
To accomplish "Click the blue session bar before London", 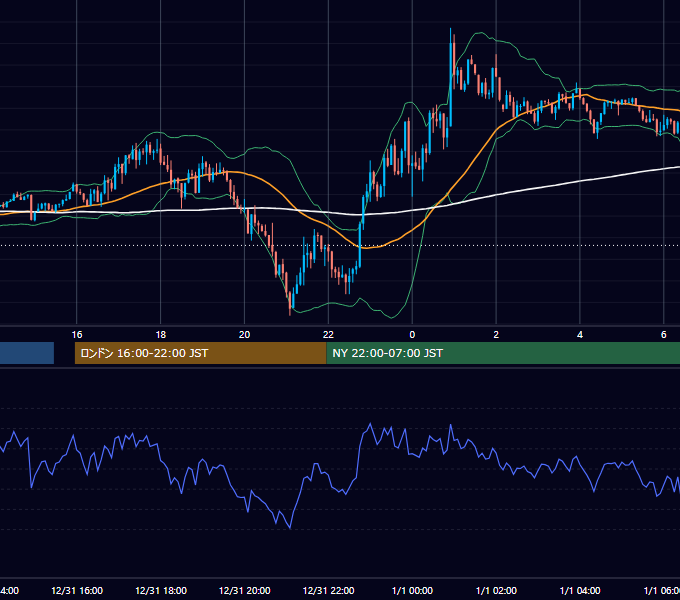I will coord(27,353).
